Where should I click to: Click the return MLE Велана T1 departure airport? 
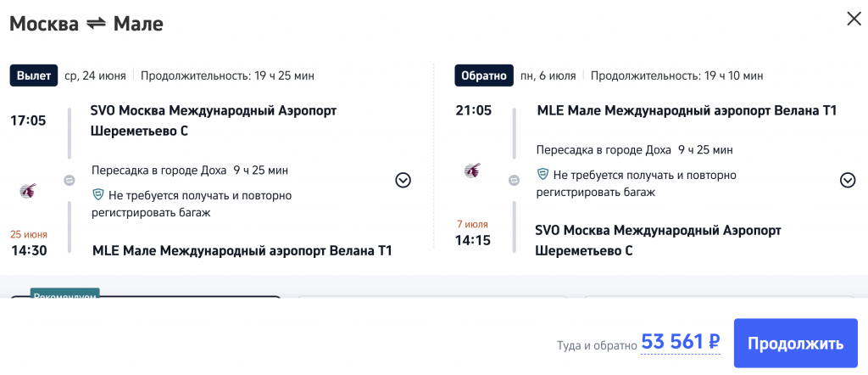coord(687,110)
